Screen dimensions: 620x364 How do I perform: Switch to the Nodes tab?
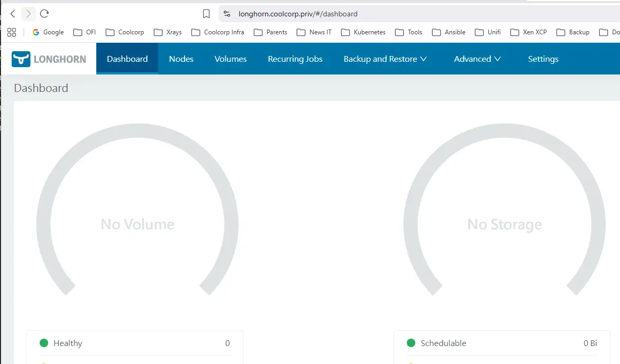[181, 59]
